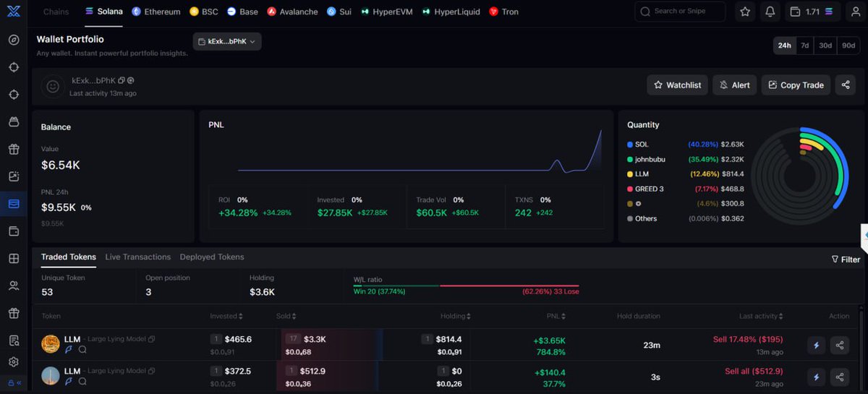
Task: Open the users icon in the sidebar
Action: [14, 286]
